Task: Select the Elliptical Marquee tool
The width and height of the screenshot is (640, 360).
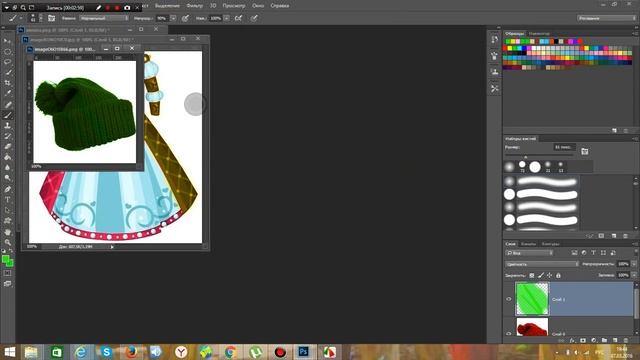Action: (7, 52)
